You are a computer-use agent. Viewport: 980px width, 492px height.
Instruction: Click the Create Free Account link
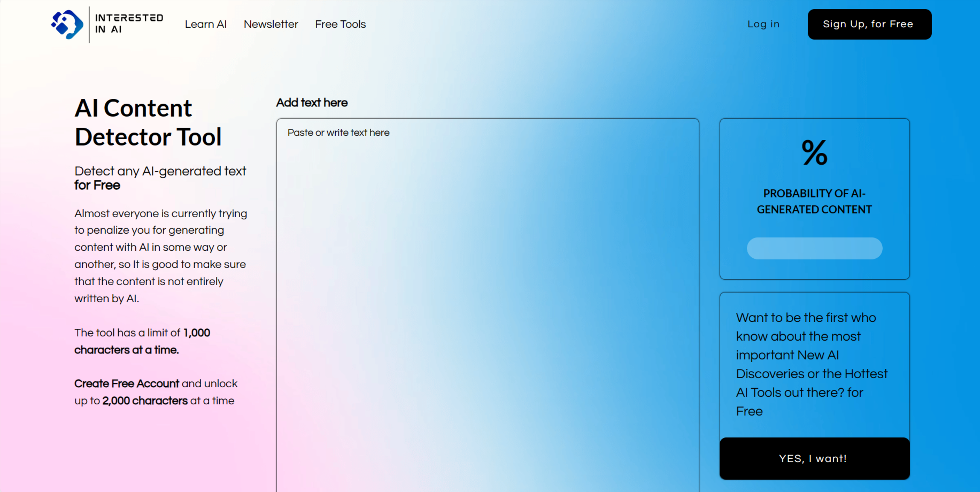[126, 383]
